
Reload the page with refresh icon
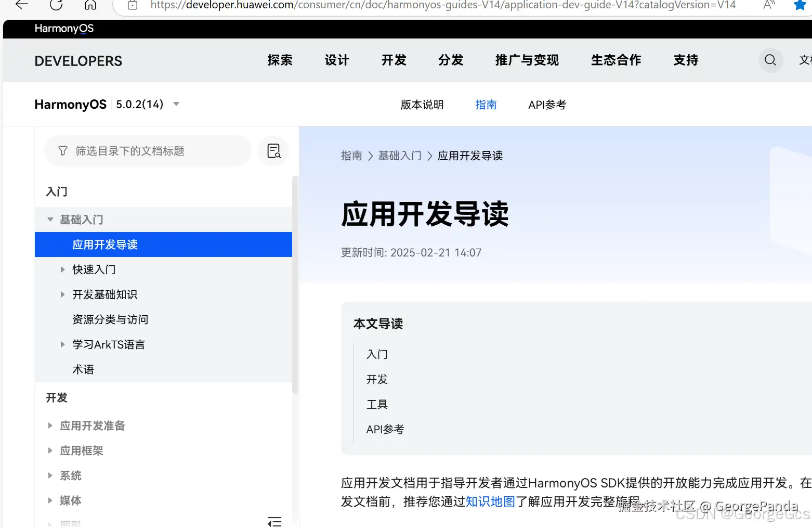pos(56,5)
